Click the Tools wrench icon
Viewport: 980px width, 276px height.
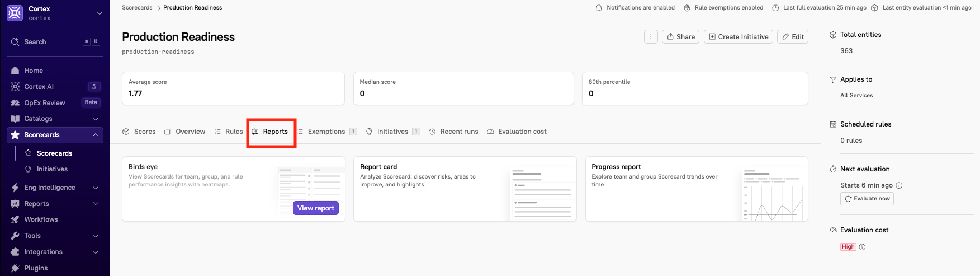[x=15, y=236]
